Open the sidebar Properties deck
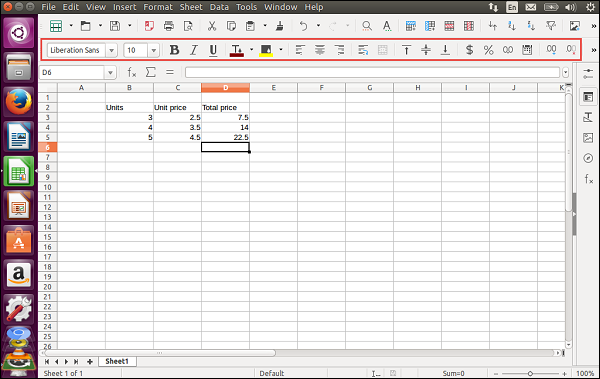Viewport: 600px width, 379px height. tap(588, 97)
